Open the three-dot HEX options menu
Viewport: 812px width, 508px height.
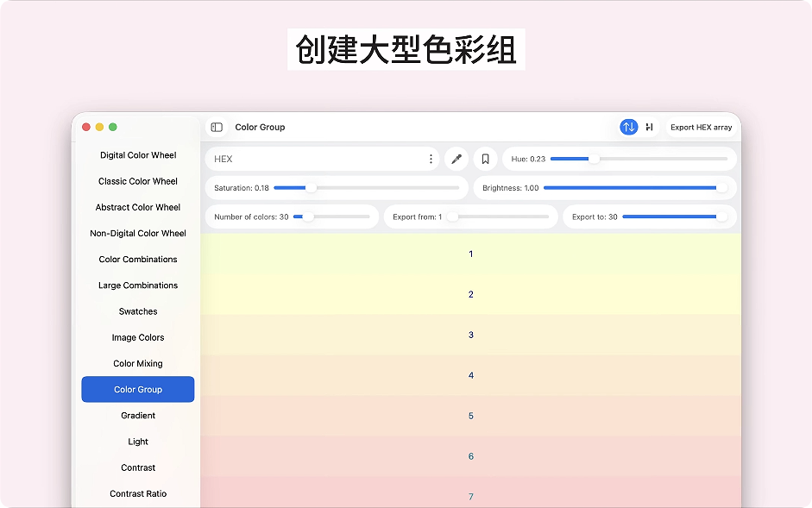click(431, 159)
